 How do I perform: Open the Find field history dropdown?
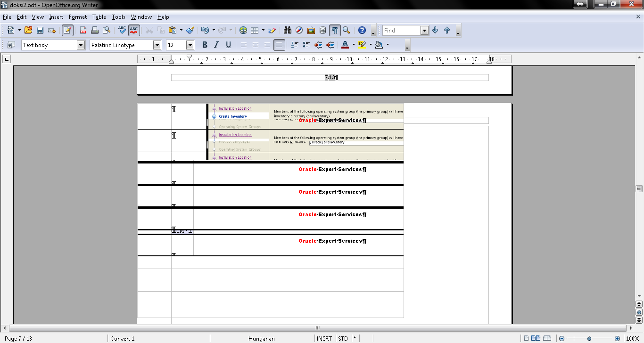[424, 30]
